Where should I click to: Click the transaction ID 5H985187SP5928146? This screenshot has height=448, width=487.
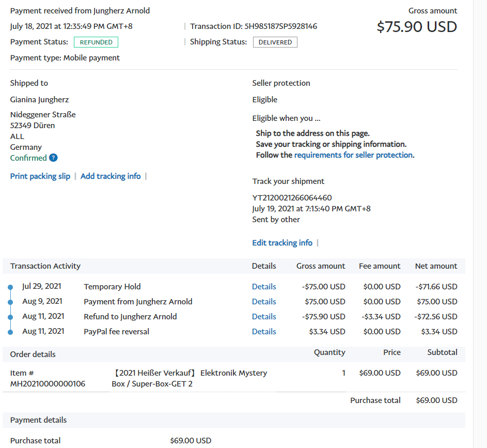click(281, 26)
